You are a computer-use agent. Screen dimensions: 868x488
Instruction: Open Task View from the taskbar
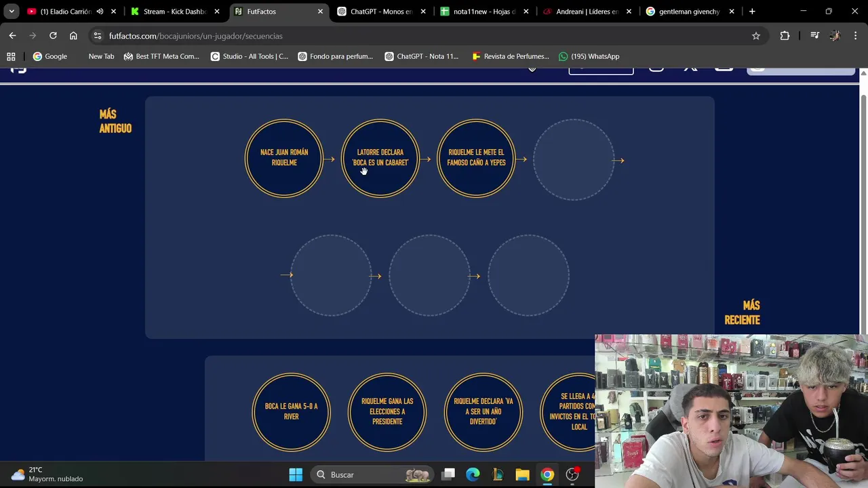click(x=448, y=474)
